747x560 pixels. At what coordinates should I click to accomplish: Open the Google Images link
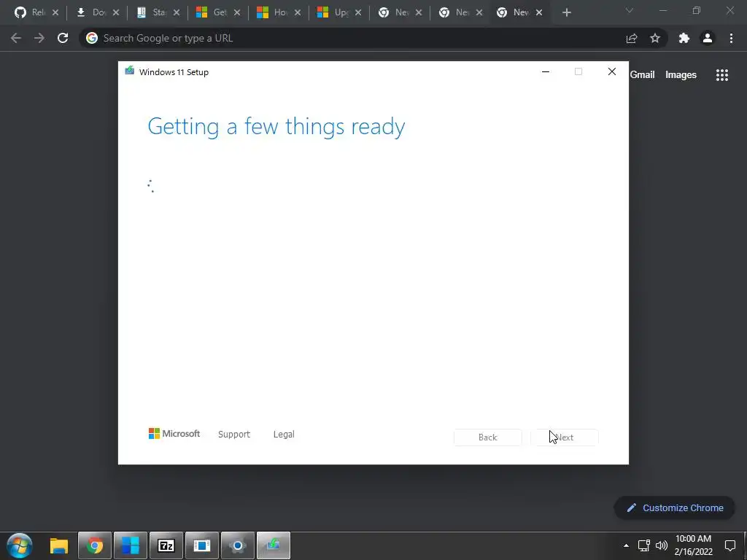tap(681, 75)
